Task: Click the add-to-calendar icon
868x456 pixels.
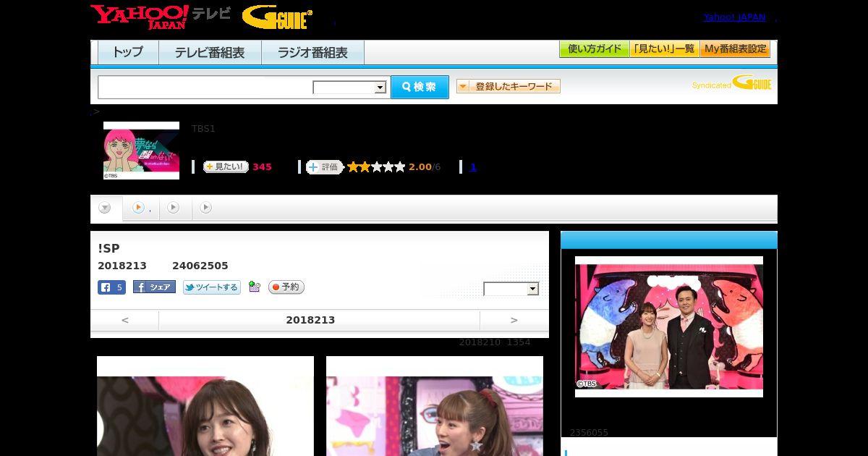Action: pos(254,287)
